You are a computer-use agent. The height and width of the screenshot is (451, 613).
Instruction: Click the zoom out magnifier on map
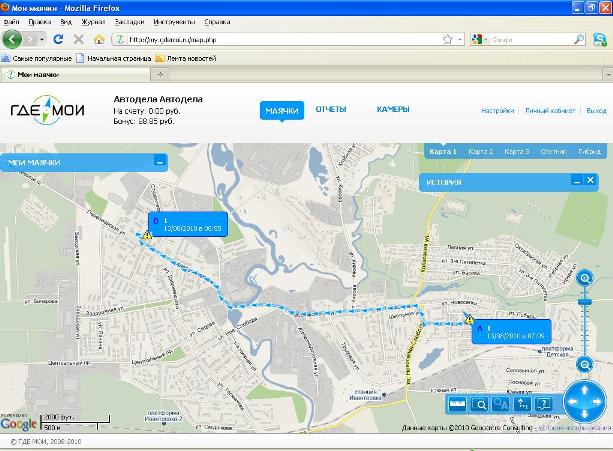pos(584,364)
